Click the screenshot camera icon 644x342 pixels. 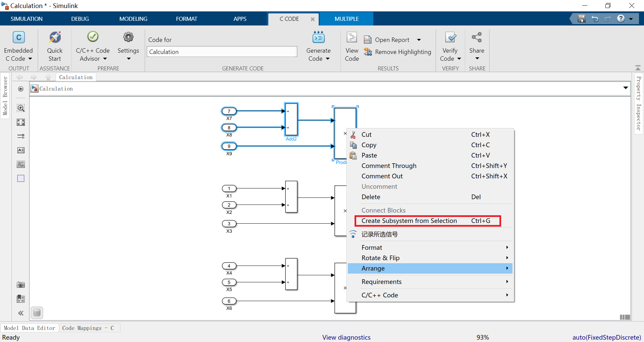click(x=21, y=285)
